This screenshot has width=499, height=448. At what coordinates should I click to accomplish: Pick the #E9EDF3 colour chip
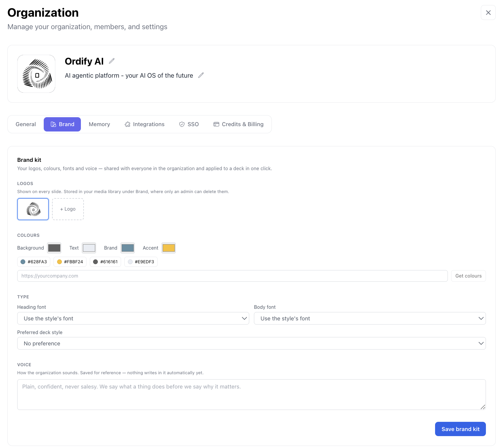click(141, 262)
